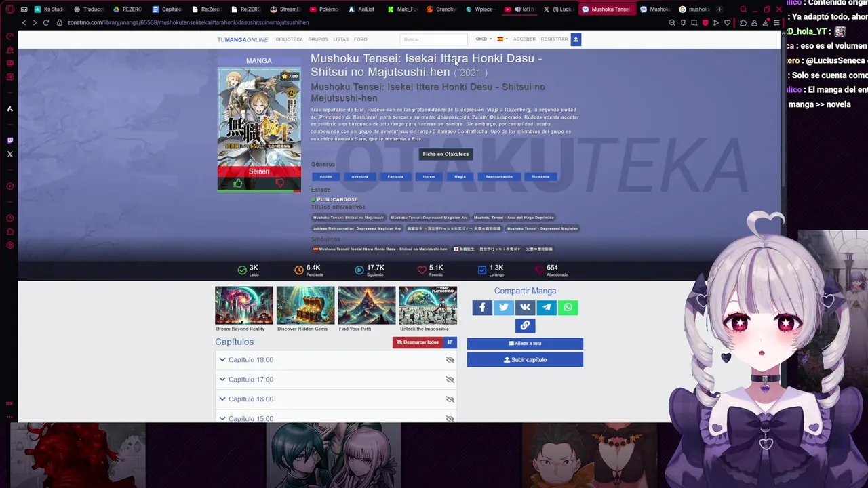Give thumbs down under the cover
The width and height of the screenshot is (868, 488).
(x=279, y=184)
